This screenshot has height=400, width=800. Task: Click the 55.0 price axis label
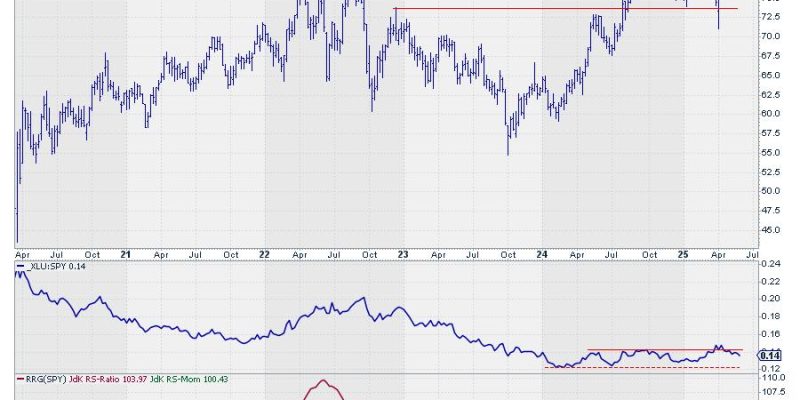click(x=770, y=153)
